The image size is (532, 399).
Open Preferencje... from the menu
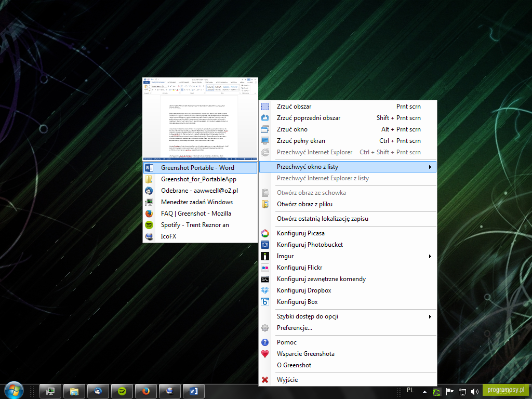348,328
